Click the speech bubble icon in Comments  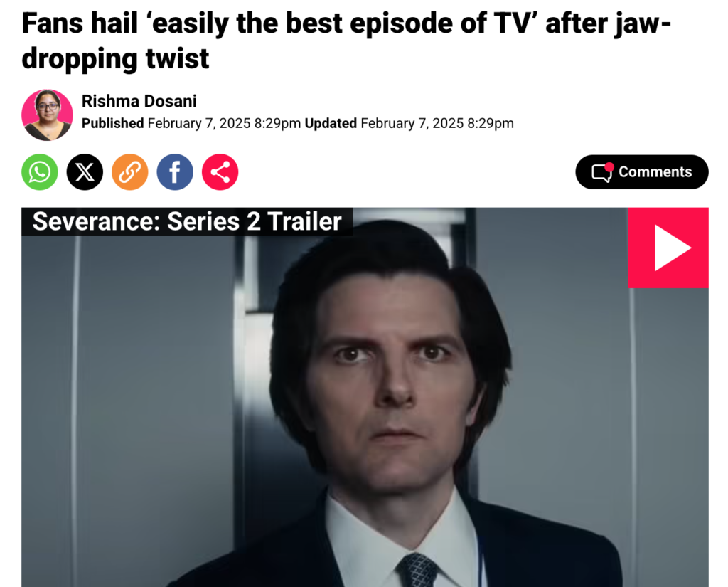(x=601, y=173)
